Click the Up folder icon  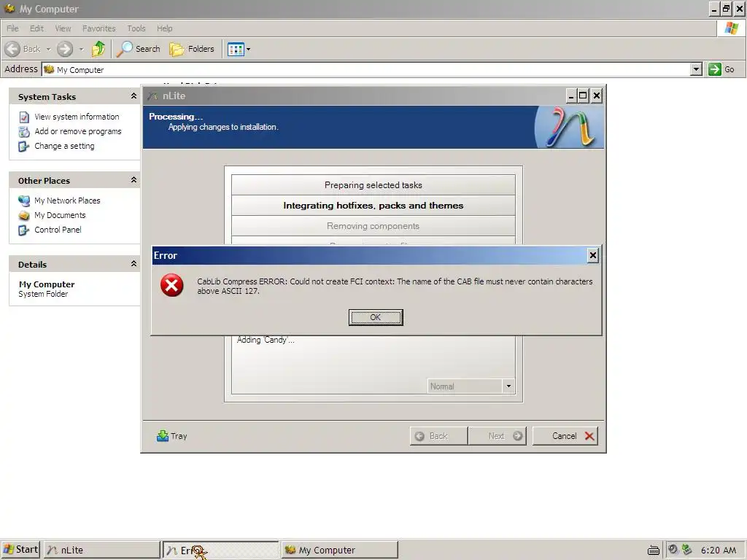pos(98,49)
